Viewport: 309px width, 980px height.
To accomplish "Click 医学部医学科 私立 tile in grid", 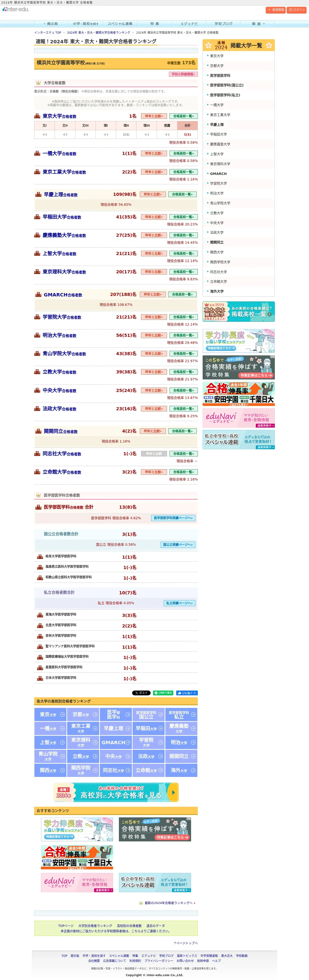I will [x=181, y=714].
